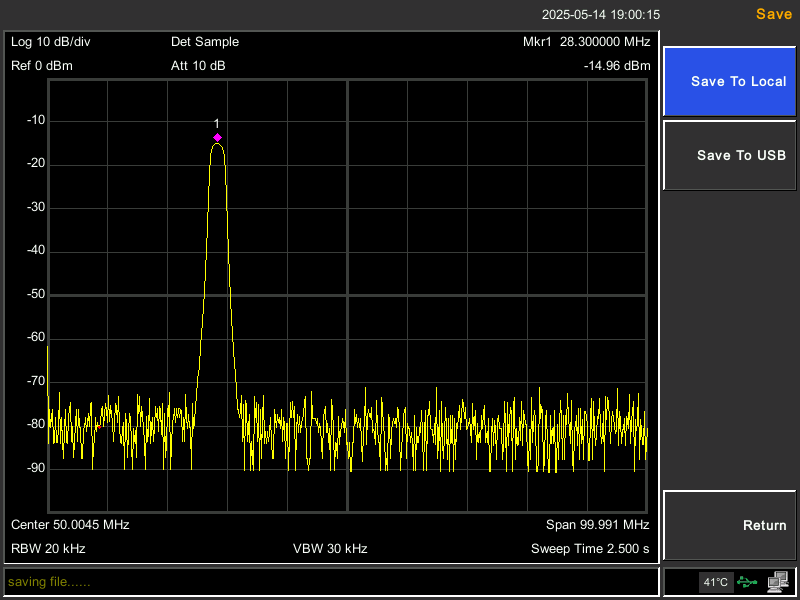Click the saving file status message
800x600 pixels.
click(x=49, y=582)
